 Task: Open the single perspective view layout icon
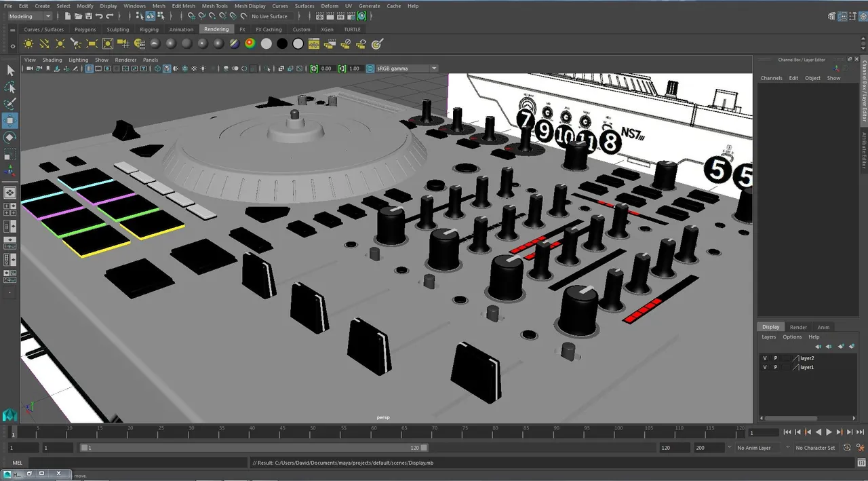tap(10, 193)
